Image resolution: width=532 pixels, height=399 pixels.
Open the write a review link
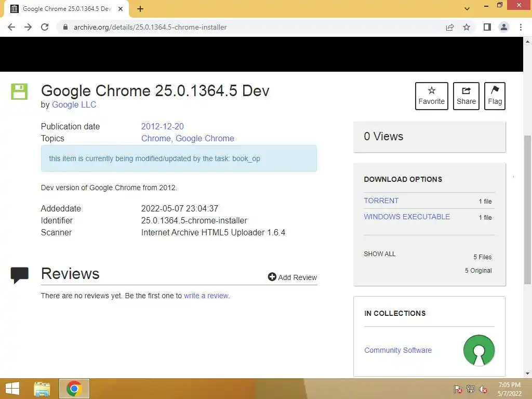[206, 296]
